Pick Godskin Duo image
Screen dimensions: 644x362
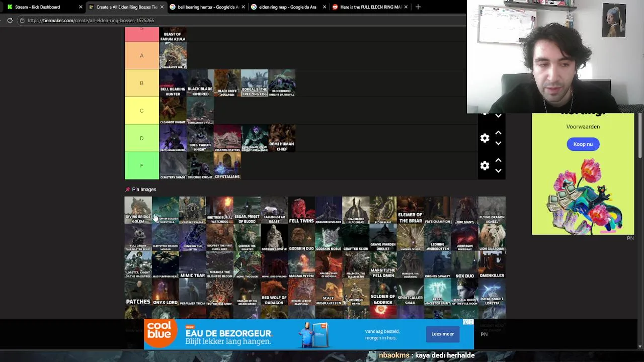pos(301,237)
